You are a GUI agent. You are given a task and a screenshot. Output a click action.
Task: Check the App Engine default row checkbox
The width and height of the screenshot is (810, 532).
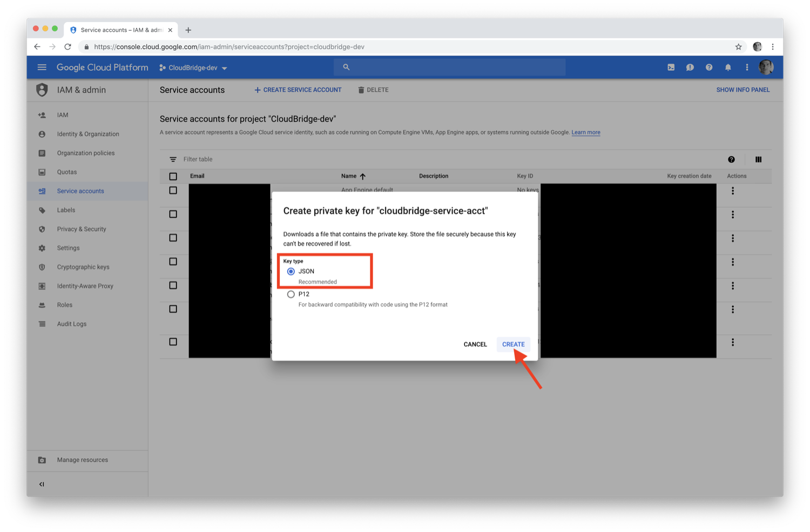click(173, 191)
